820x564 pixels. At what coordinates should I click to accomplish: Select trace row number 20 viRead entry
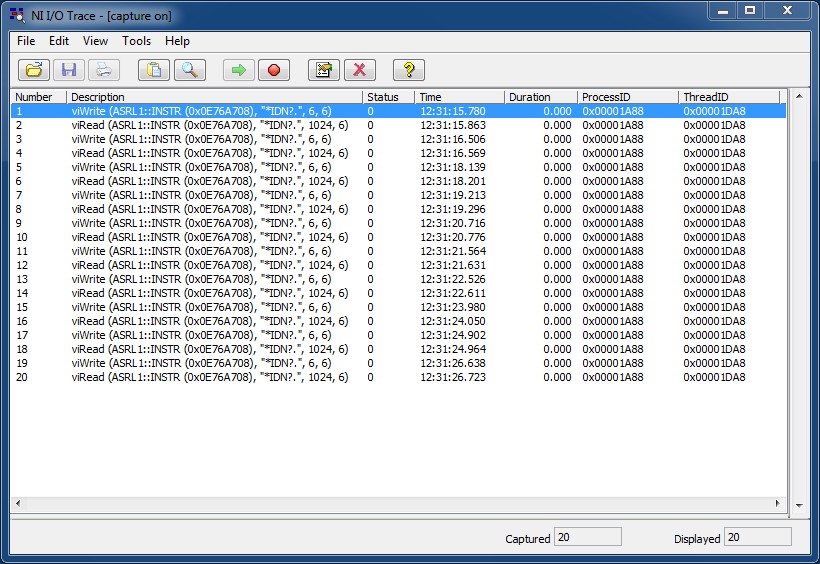coord(210,377)
